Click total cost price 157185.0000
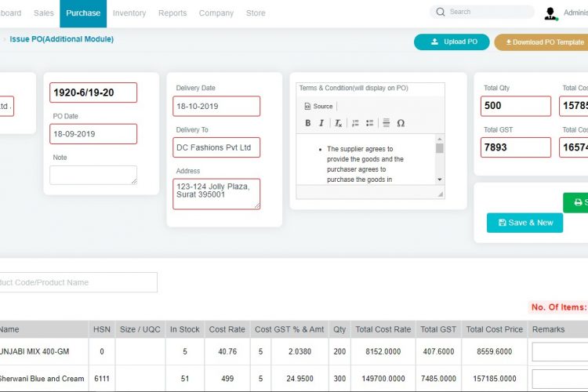 (x=495, y=379)
